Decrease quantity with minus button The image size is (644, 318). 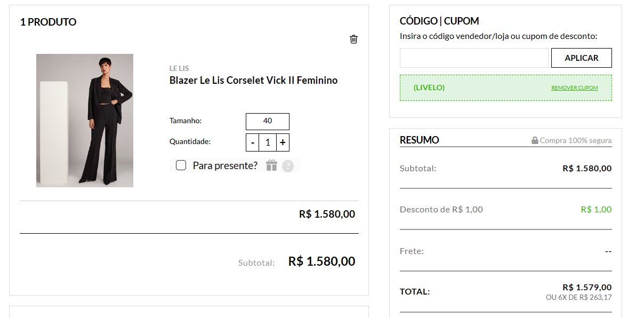coord(253,142)
